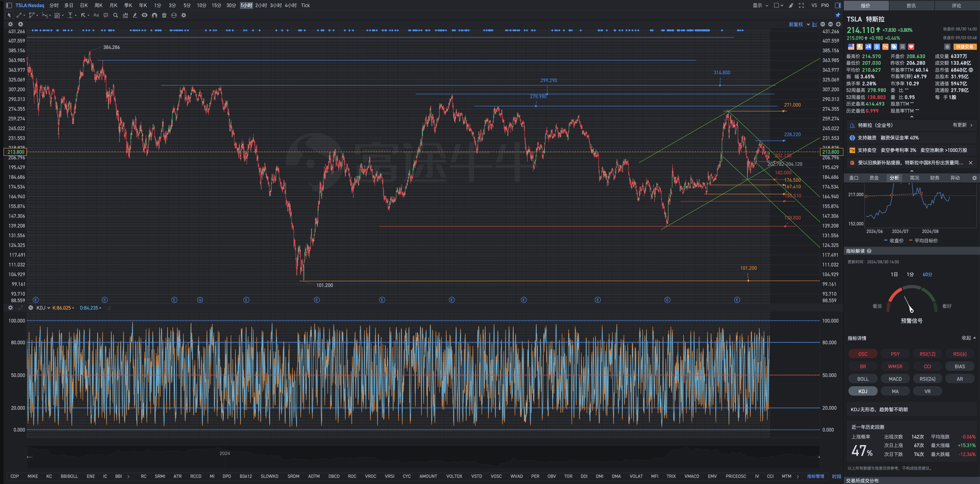Expand more indicators after BBI chevron
Viewport: 980px width, 484px height.
point(128,476)
